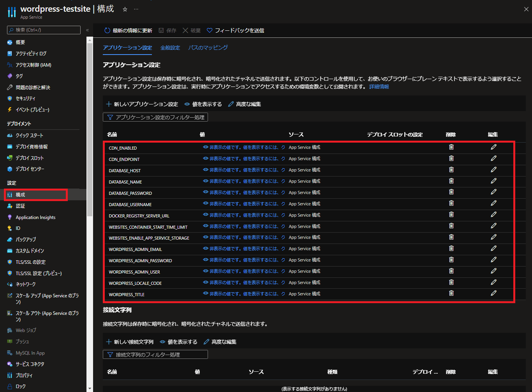Show hidden value for CDN_ENABLED
Screen dimensions: 532x392
[x=244, y=148]
